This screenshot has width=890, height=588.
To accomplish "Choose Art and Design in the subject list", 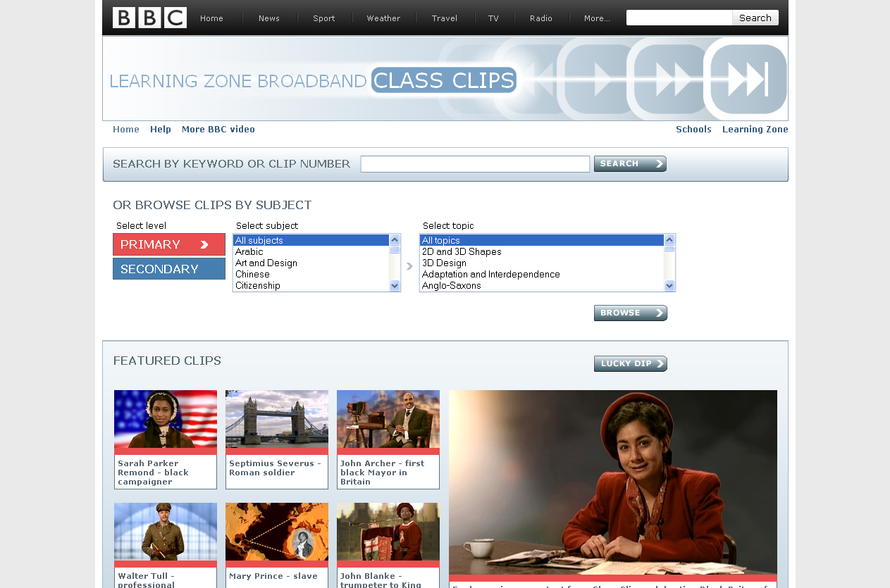I will [x=311, y=263].
